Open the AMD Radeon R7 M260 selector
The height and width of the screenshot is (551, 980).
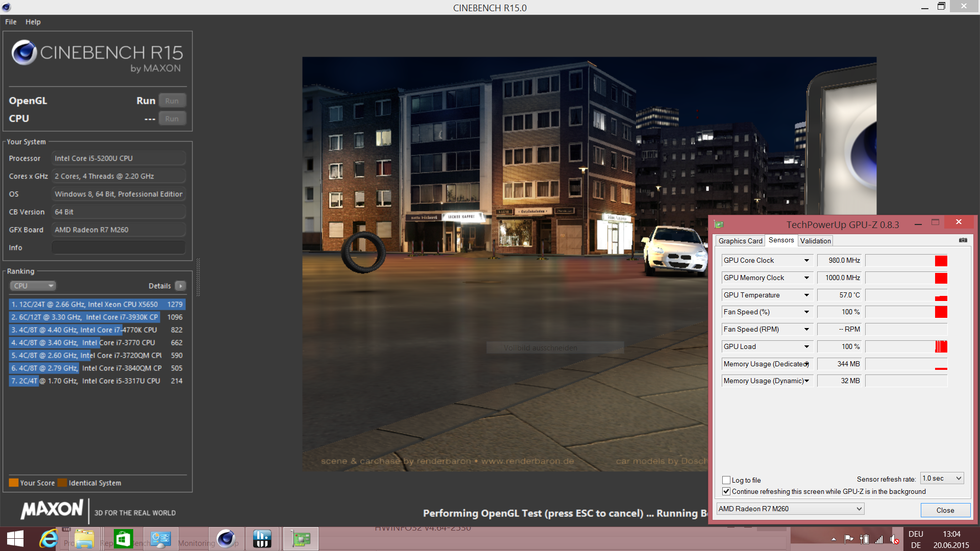[x=790, y=509]
